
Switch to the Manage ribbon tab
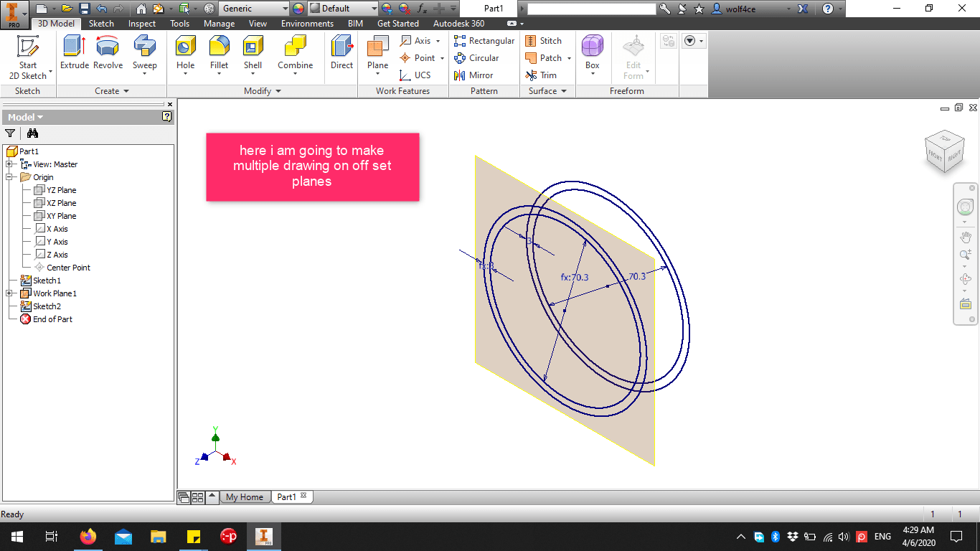219,24
